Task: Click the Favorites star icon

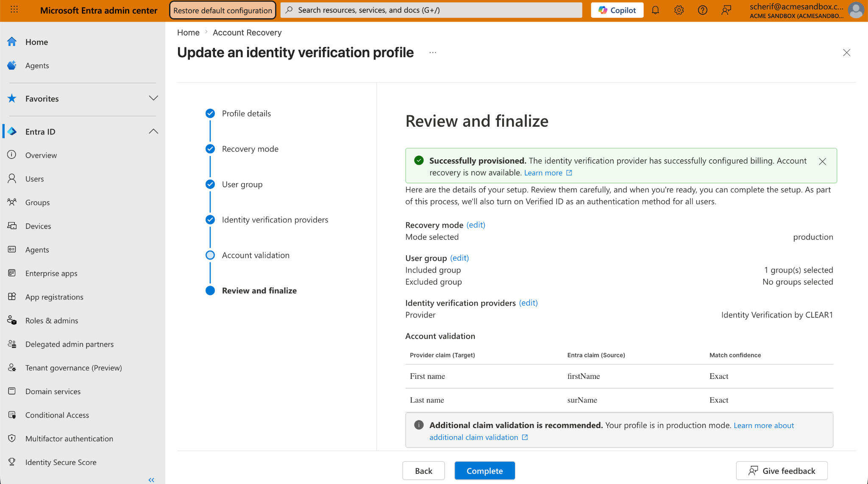Action: click(12, 98)
